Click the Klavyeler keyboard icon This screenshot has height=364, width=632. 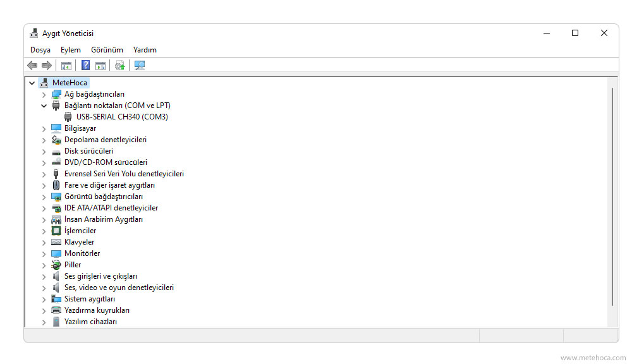pyautogui.click(x=56, y=242)
